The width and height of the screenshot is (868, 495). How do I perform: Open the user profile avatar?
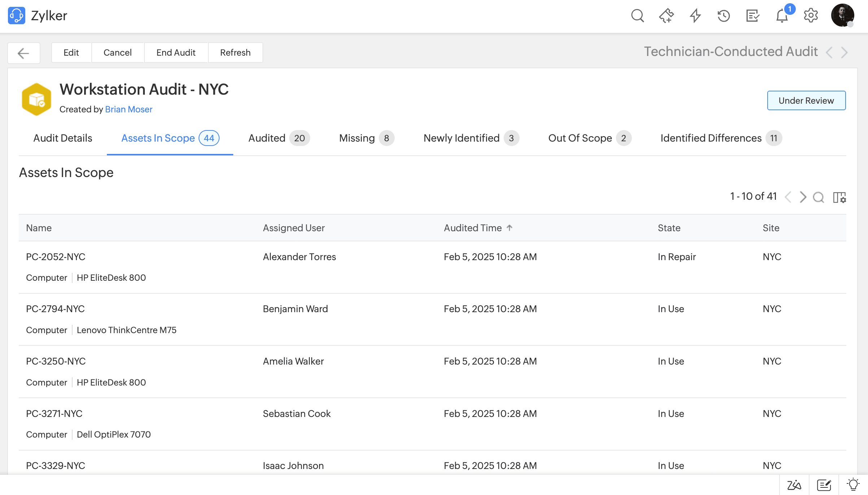tap(843, 16)
